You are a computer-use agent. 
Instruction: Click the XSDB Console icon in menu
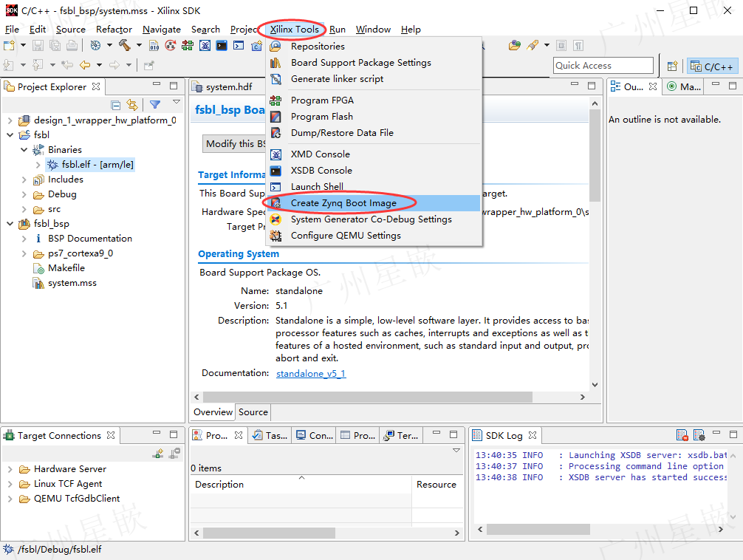275,171
